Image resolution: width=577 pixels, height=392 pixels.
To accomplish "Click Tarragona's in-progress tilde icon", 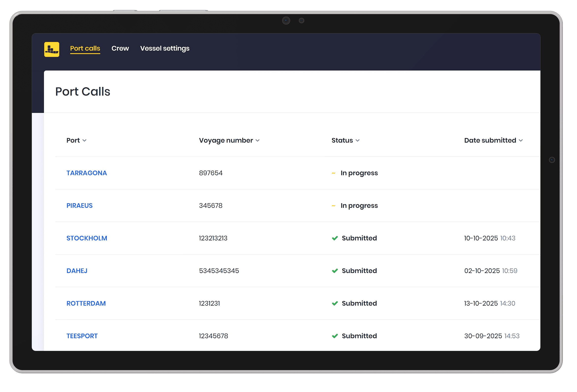I will pyautogui.click(x=333, y=173).
